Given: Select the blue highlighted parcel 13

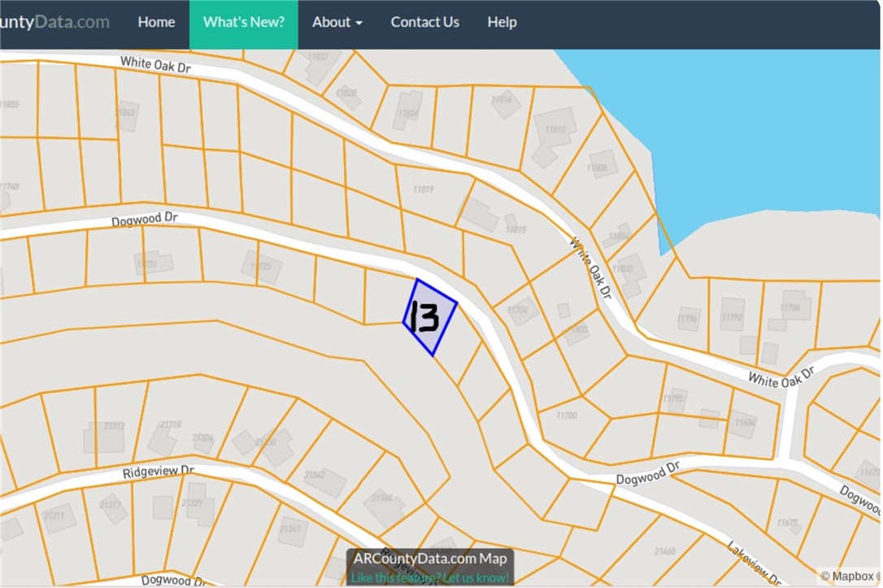Looking at the screenshot, I should coord(429,317).
